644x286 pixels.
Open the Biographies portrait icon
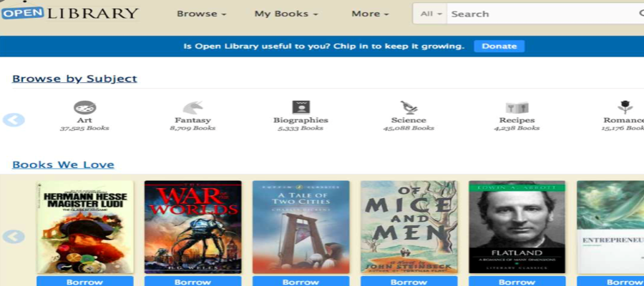point(301,107)
